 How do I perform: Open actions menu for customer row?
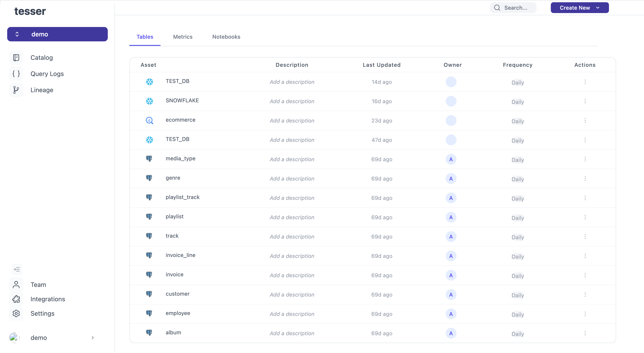(585, 294)
